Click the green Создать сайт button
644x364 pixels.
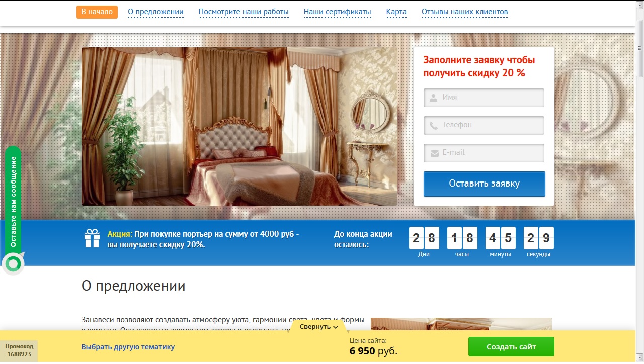(511, 347)
